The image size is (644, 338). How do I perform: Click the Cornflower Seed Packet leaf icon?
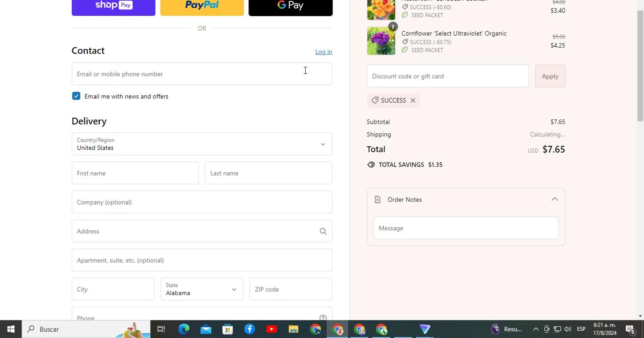pyautogui.click(x=404, y=50)
